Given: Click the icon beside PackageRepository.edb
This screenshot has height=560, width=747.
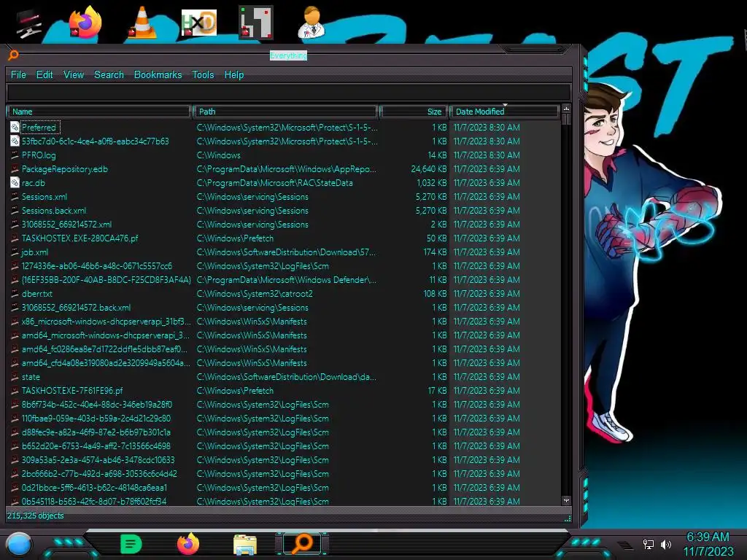Looking at the screenshot, I should [x=15, y=169].
